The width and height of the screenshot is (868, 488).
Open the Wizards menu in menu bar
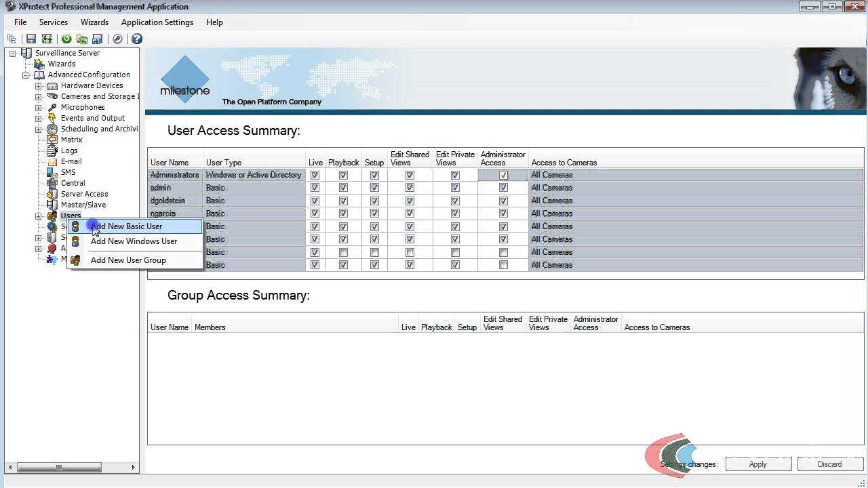(94, 22)
